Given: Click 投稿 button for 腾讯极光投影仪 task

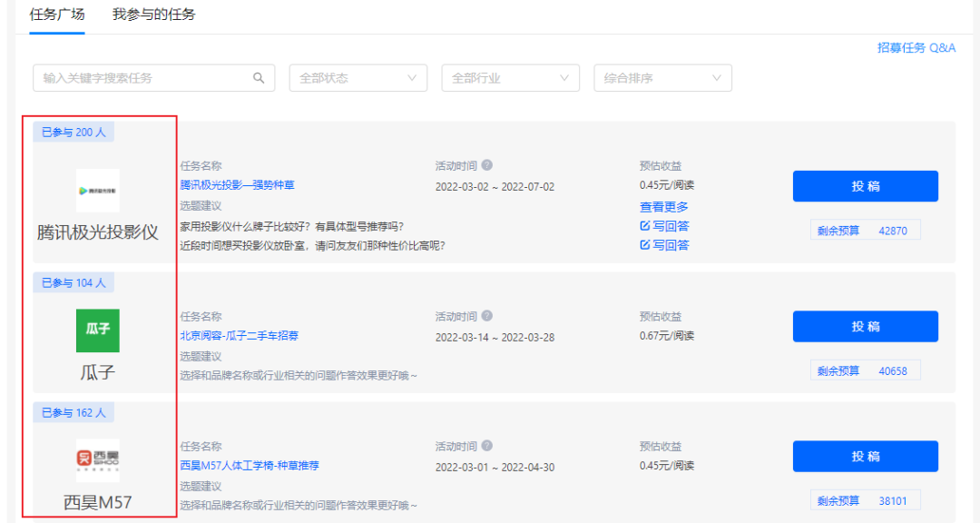Looking at the screenshot, I should pos(866,186).
